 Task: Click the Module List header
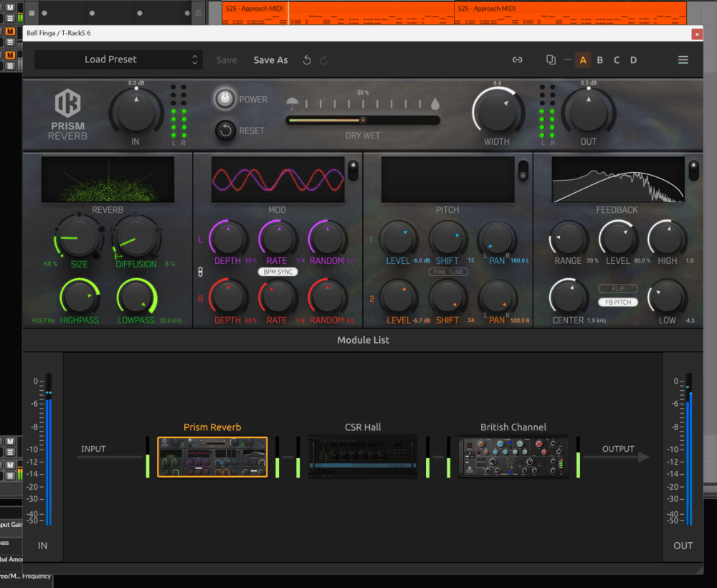click(x=363, y=340)
